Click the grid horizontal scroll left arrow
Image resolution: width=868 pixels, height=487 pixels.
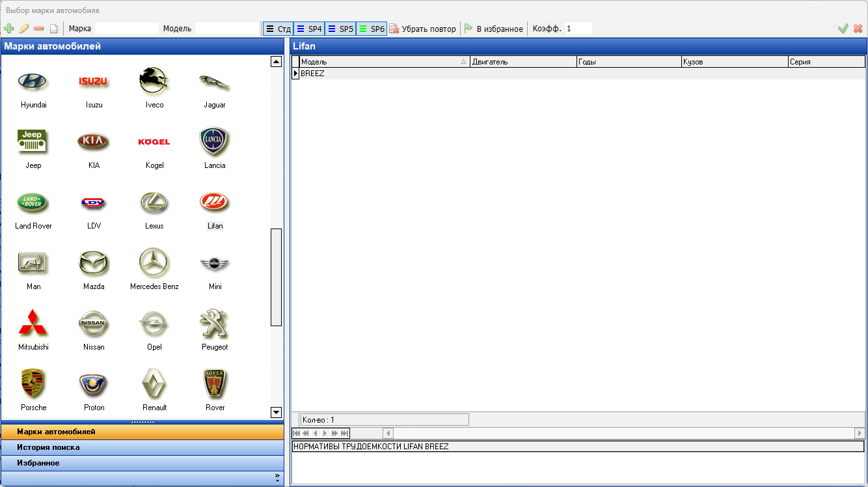click(388, 433)
